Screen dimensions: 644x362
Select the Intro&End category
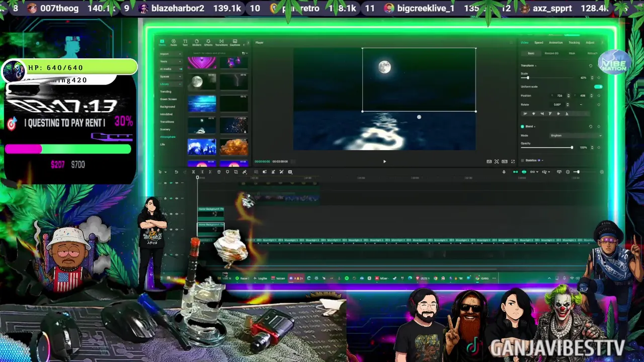click(x=167, y=114)
